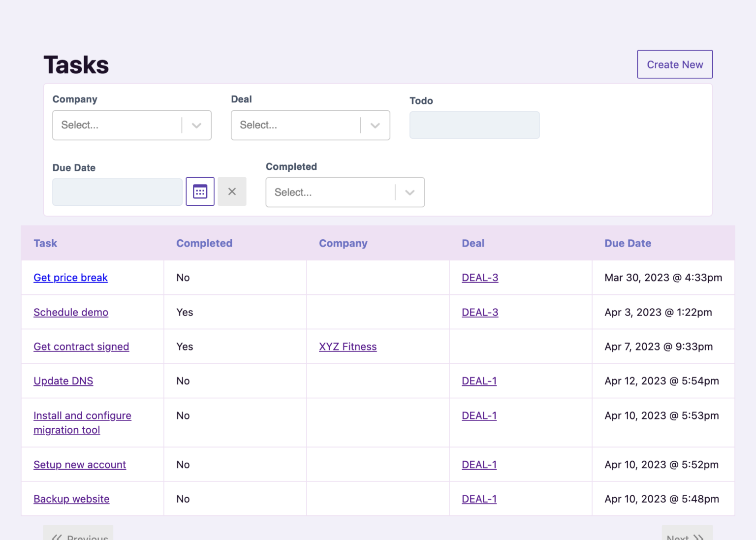Screen dimensions: 756x540
Task: Open the Deal dropdown chevron
Action: [x=375, y=125]
